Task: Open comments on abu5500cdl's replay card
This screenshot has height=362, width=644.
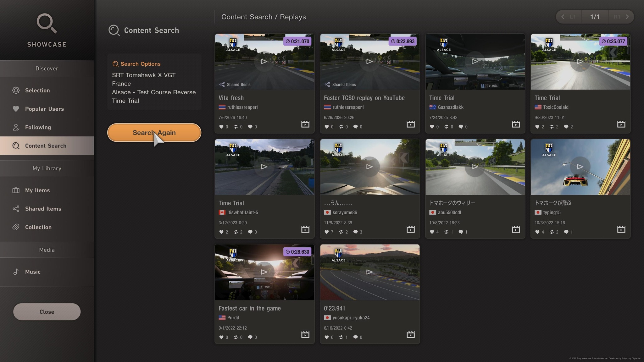Action: [x=461, y=232]
